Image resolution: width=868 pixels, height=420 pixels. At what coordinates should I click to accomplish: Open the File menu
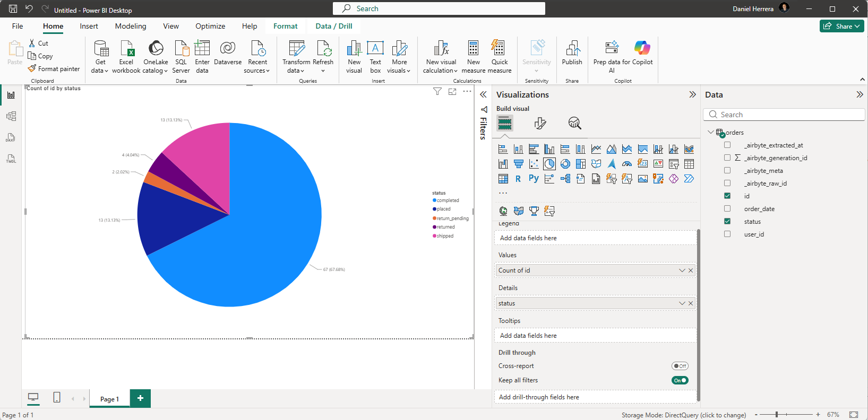(18, 26)
